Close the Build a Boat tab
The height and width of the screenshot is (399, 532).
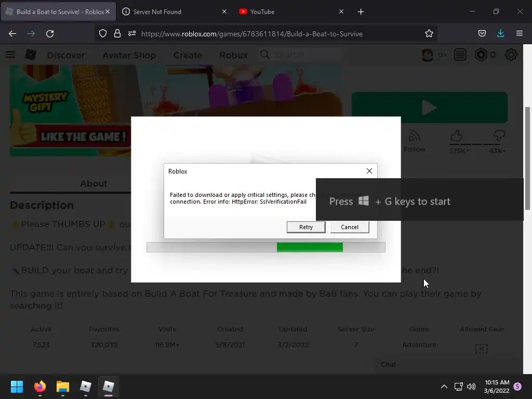click(108, 12)
